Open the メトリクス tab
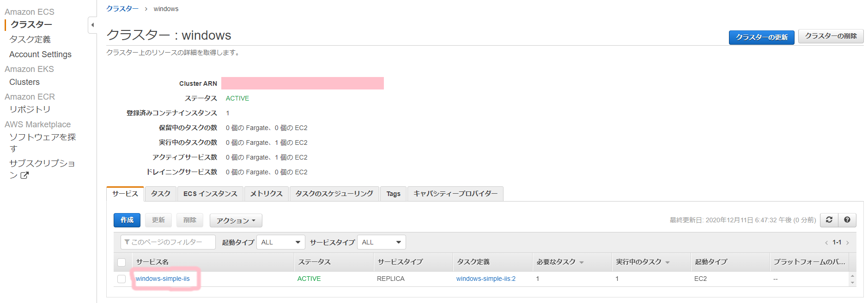The height and width of the screenshot is (303, 868). (x=267, y=194)
